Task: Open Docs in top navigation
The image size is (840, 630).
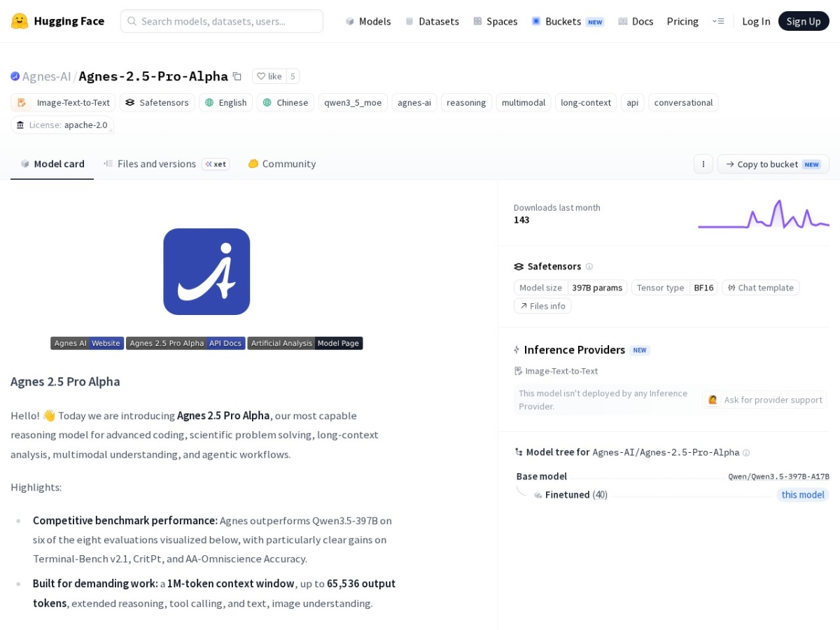Action: pyautogui.click(x=636, y=21)
